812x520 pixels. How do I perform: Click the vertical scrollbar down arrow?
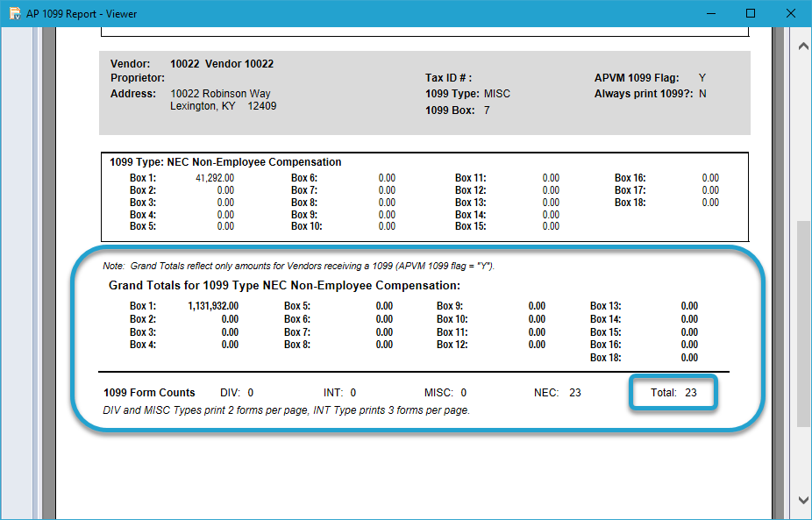click(803, 500)
